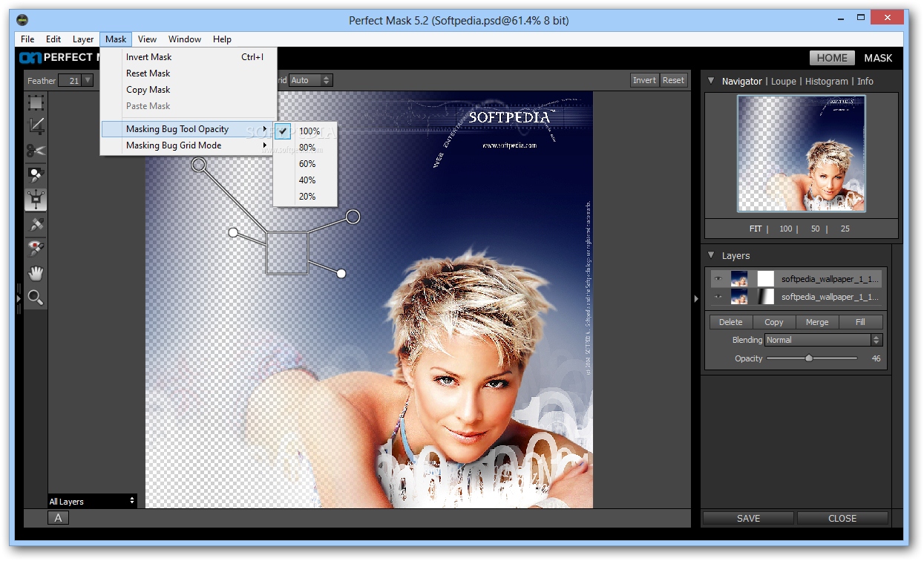Click the Navigator preview thumbnail

pos(801,154)
